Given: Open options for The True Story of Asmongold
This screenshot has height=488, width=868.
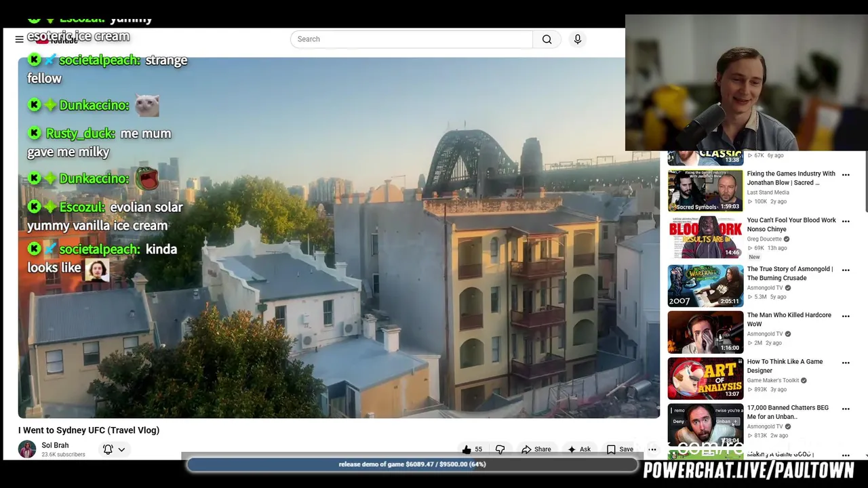Looking at the screenshot, I should coord(846,270).
